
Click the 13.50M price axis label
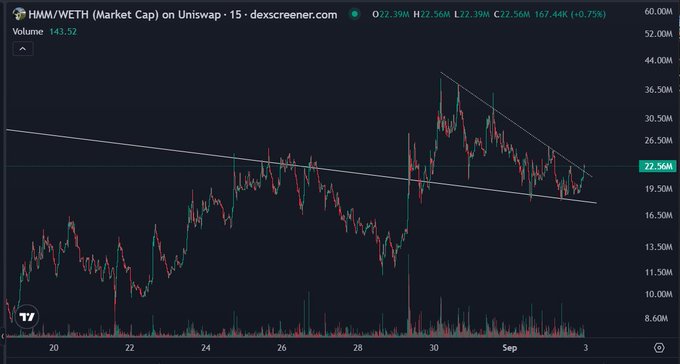(x=658, y=247)
